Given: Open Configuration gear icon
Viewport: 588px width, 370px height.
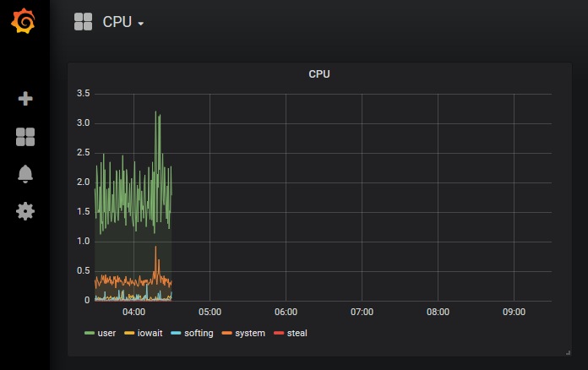Looking at the screenshot, I should 25,211.
